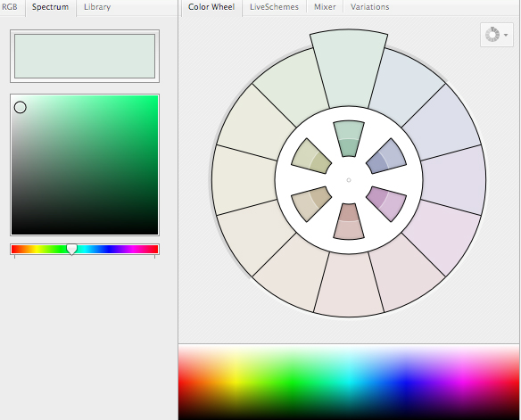Choose the inner olive-yellow wedge swatch
This screenshot has width=521, height=420.
click(x=311, y=157)
